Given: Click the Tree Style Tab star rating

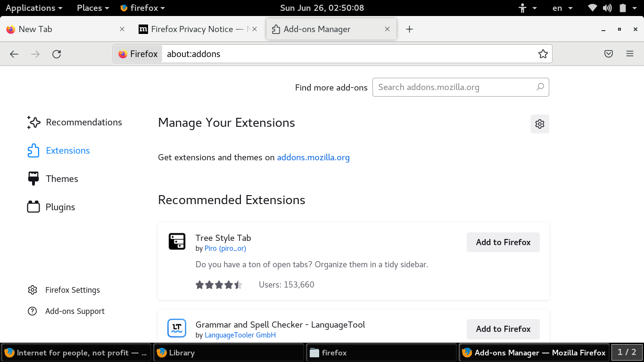Looking at the screenshot, I should click(x=219, y=285).
